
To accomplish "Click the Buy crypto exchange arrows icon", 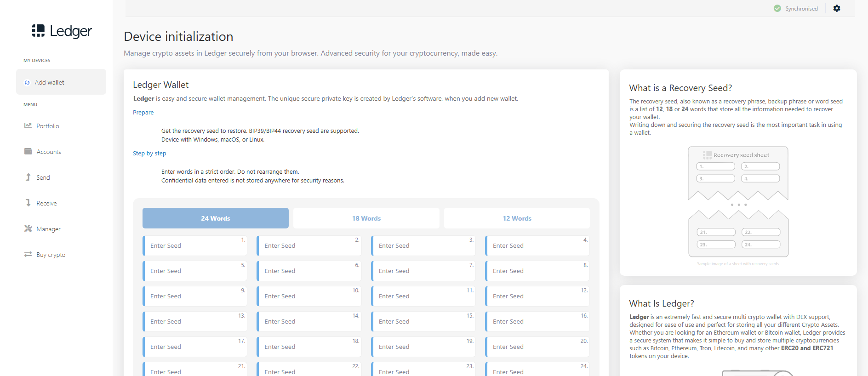I will (x=28, y=254).
